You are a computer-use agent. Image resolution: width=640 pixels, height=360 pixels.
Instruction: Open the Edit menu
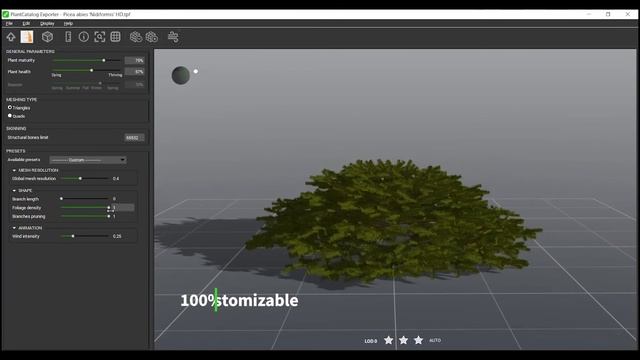click(26, 24)
